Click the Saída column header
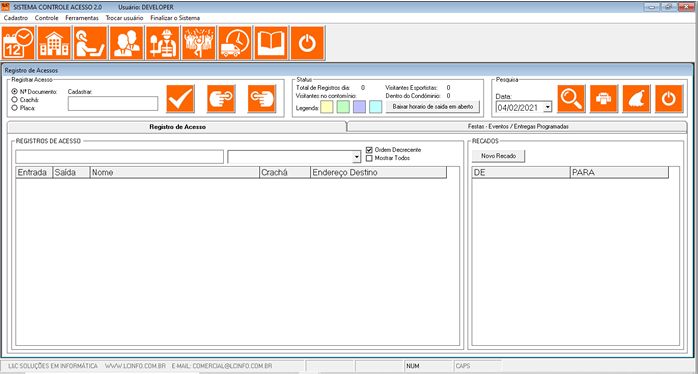The width and height of the screenshot is (698, 374). pyautogui.click(x=71, y=173)
